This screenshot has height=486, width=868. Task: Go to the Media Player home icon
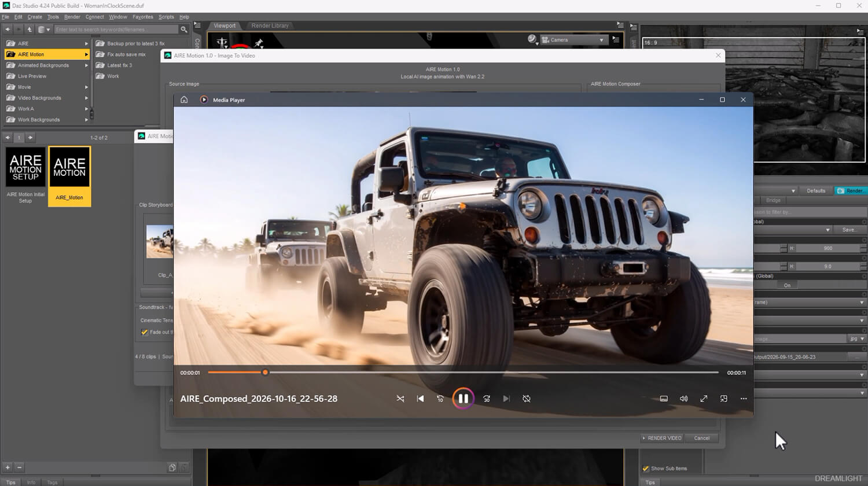184,100
